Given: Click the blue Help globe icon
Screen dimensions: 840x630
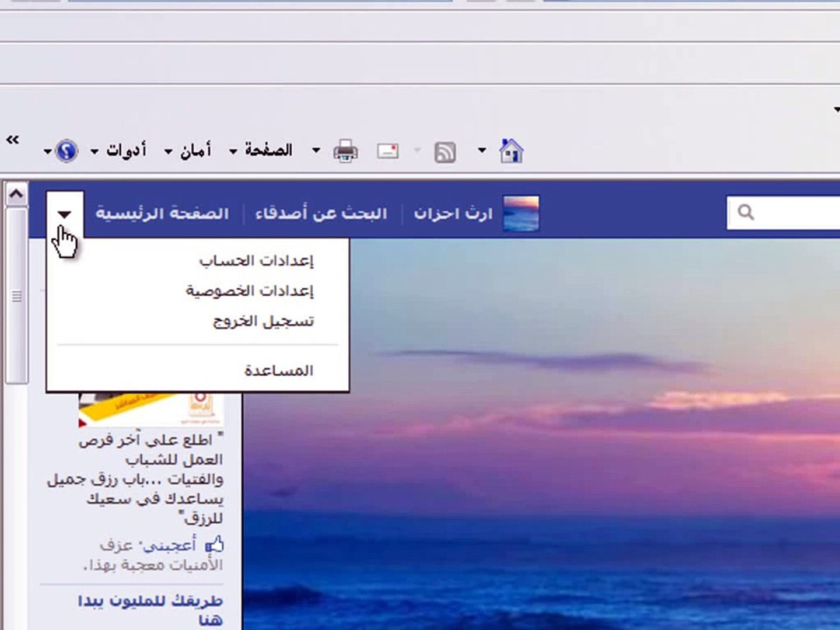Looking at the screenshot, I should (x=66, y=151).
